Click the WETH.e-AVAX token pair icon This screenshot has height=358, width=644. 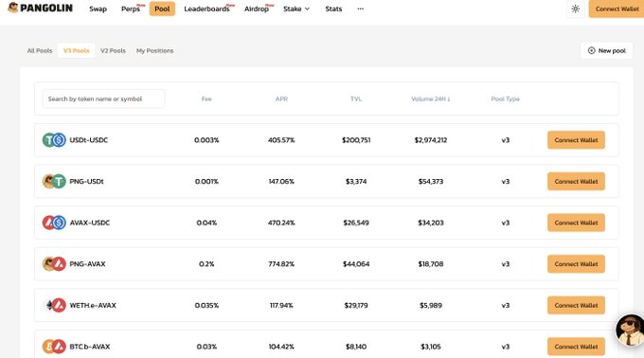click(54, 306)
